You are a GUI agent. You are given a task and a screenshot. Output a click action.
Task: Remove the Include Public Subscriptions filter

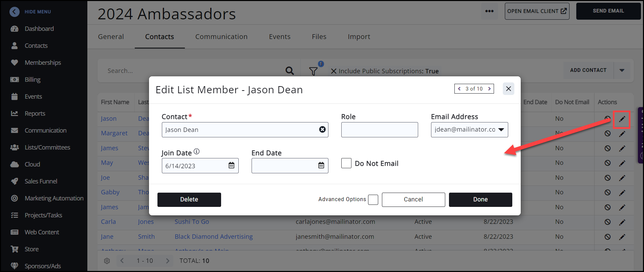[334, 71]
